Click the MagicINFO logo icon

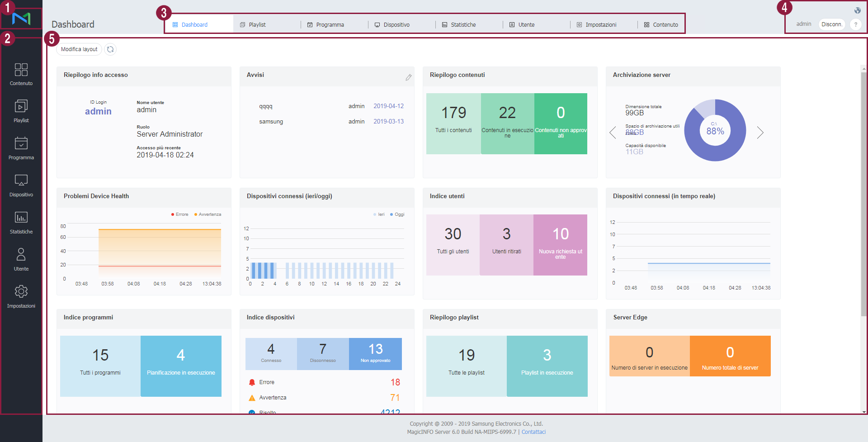coord(21,19)
